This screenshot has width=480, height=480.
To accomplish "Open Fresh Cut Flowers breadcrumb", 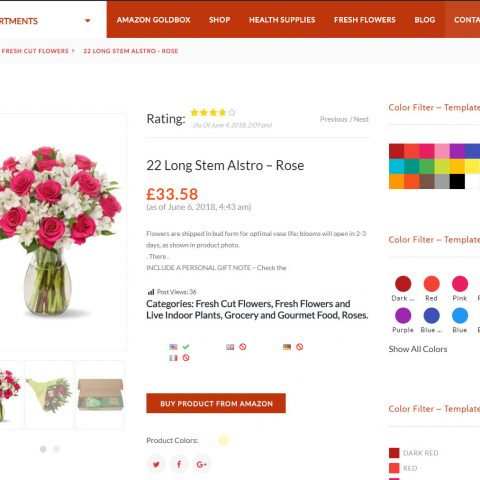I will click(x=35, y=51).
